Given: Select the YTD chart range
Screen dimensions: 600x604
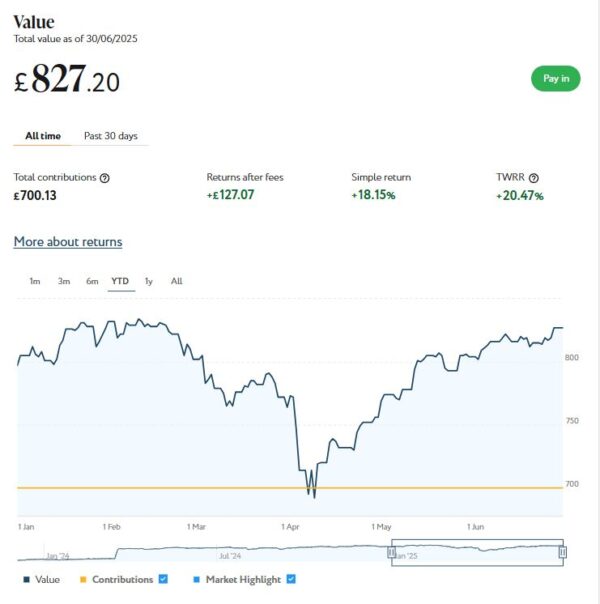Looking at the screenshot, I should coord(120,281).
